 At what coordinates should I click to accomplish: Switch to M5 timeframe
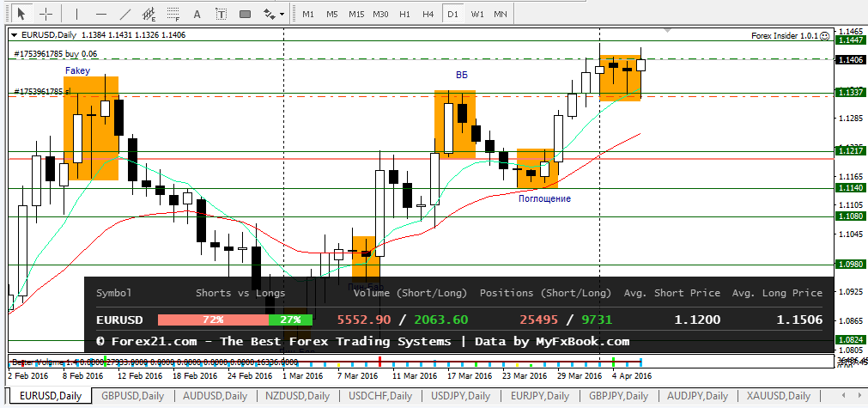pyautogui.click(x=331, y=14)
